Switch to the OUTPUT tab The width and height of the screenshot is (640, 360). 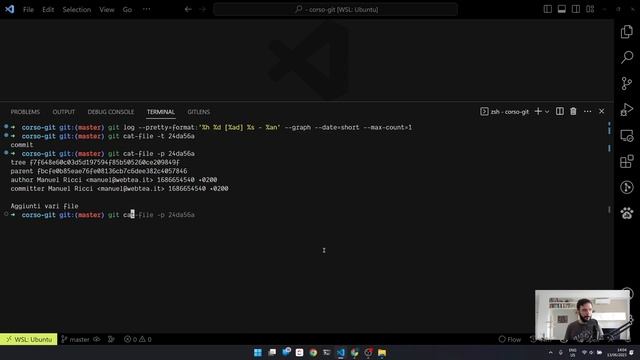64,112
